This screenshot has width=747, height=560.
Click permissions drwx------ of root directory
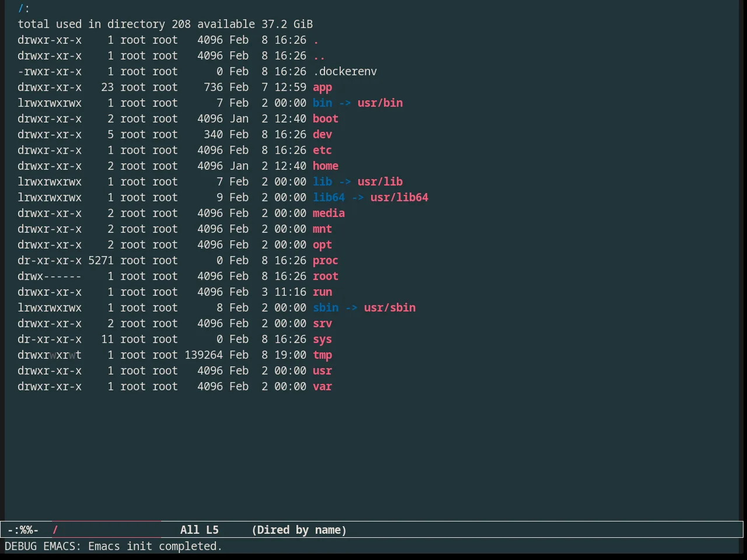click(50, 276)
